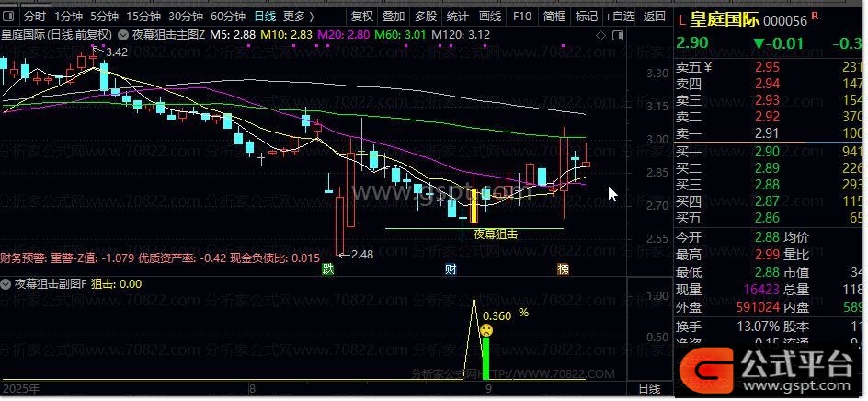
Task: Switch to the 日线 period tab
Action: [265, 16]
